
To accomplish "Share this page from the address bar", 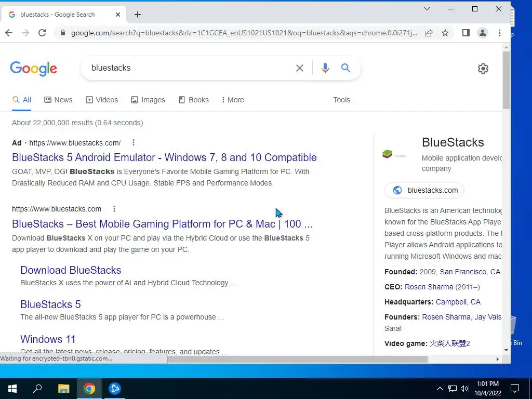I will (x=429, y=33).
